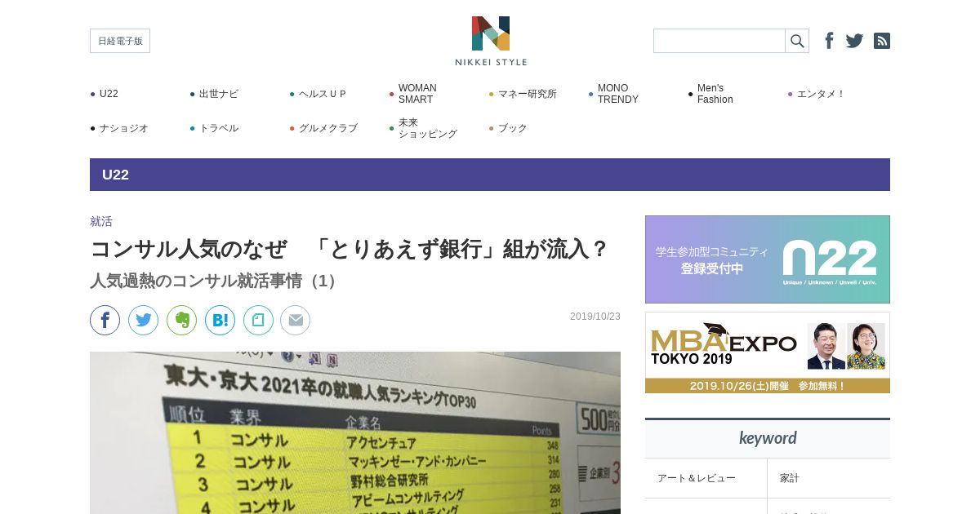Open keyword 家計

(x=790, y=478)
